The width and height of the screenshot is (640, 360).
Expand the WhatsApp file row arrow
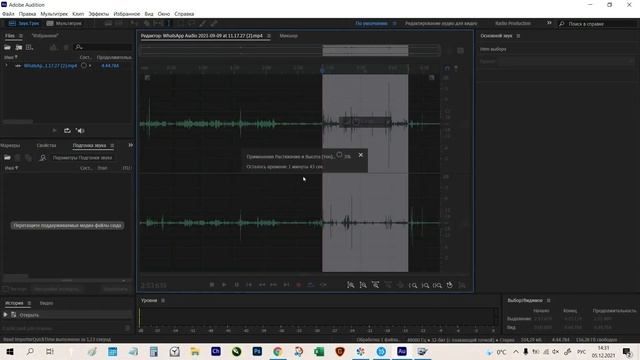(x=6, y=66)
